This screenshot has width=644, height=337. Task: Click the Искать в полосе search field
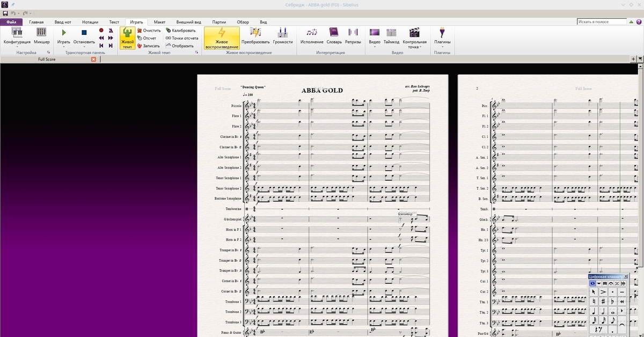[x=602, y=22]
